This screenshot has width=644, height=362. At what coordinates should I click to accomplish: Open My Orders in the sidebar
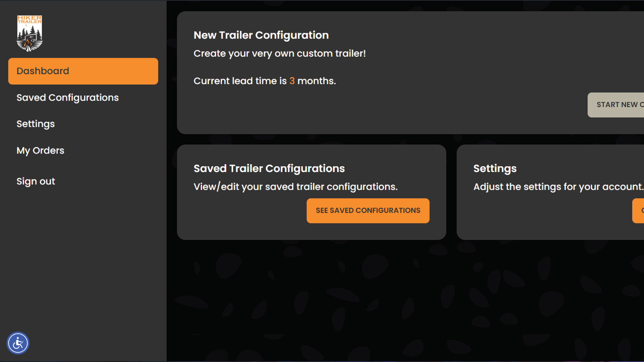40,150
